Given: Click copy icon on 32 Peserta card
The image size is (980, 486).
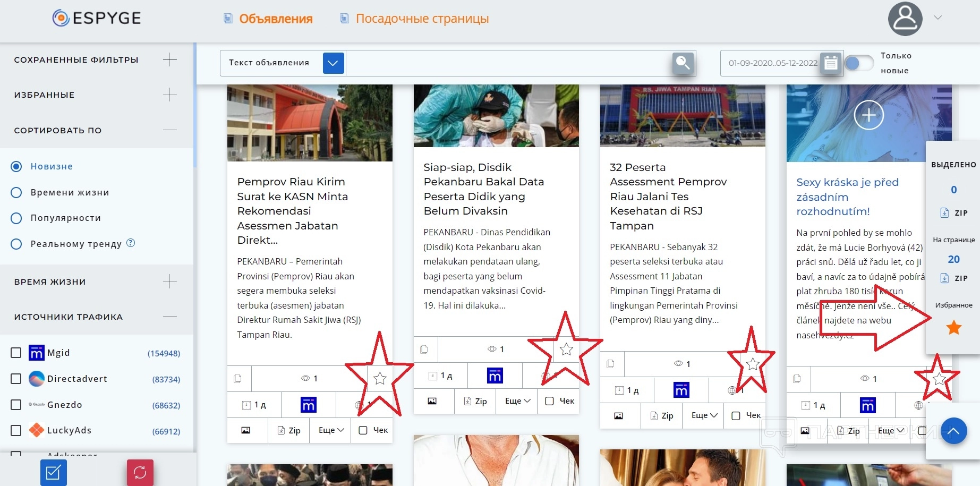Looking at the screenshot, I should tap(610, 364).
